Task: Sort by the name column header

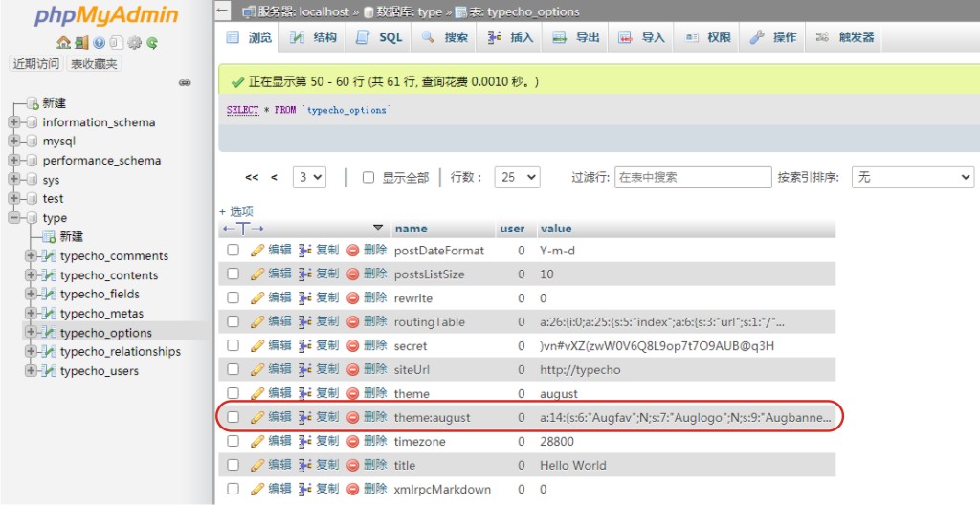Action: pos(412,229)
